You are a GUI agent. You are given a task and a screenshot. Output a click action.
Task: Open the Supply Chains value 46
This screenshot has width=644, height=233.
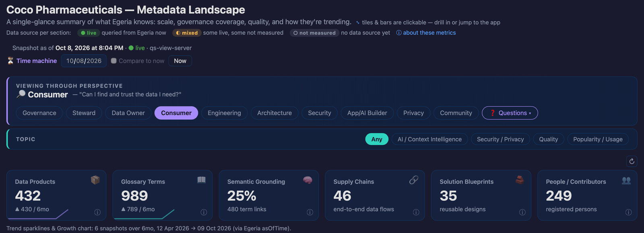point(343,196)
